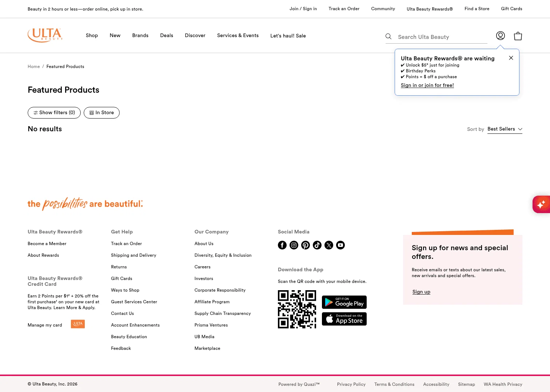Image resolution: width=550 pixels, height=392 pixels.
Task: Close the Rewards popup
Action: (511, 58)
